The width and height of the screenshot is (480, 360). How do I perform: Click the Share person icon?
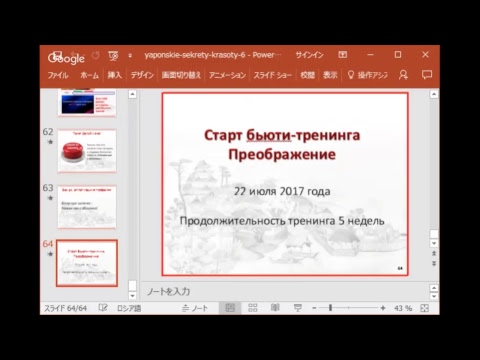pyautogui.click(x=403, y=75)
